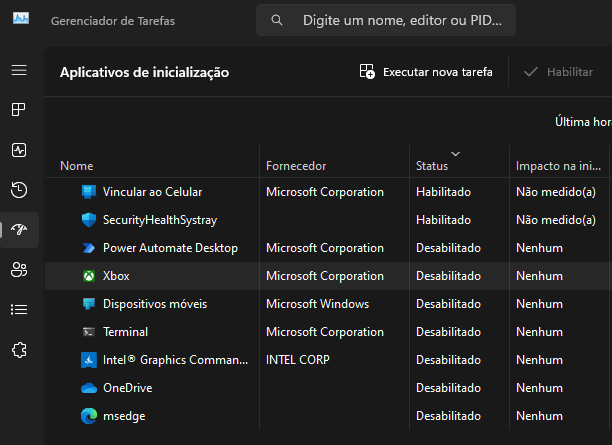Click the Vincular ao Celular app icon

tap(89, 192)
